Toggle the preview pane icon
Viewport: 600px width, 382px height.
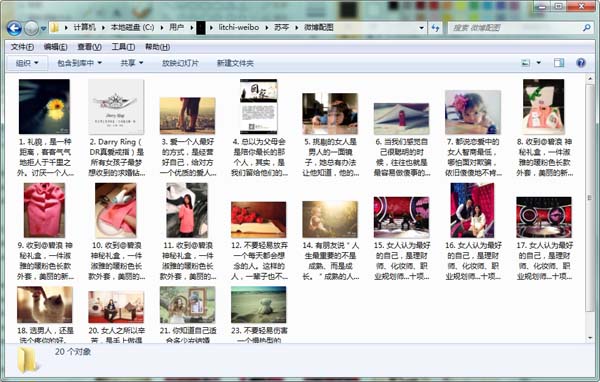tap(559, 63)
